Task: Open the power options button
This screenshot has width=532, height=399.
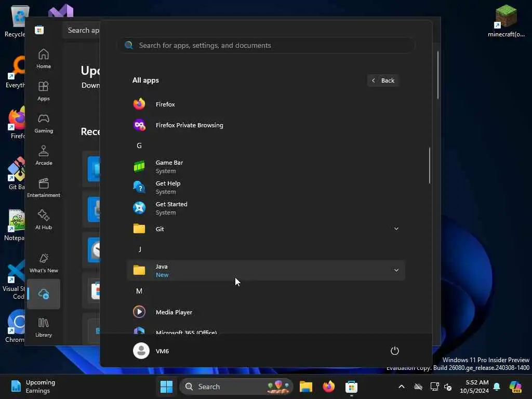Action: (x=395, y=351)
